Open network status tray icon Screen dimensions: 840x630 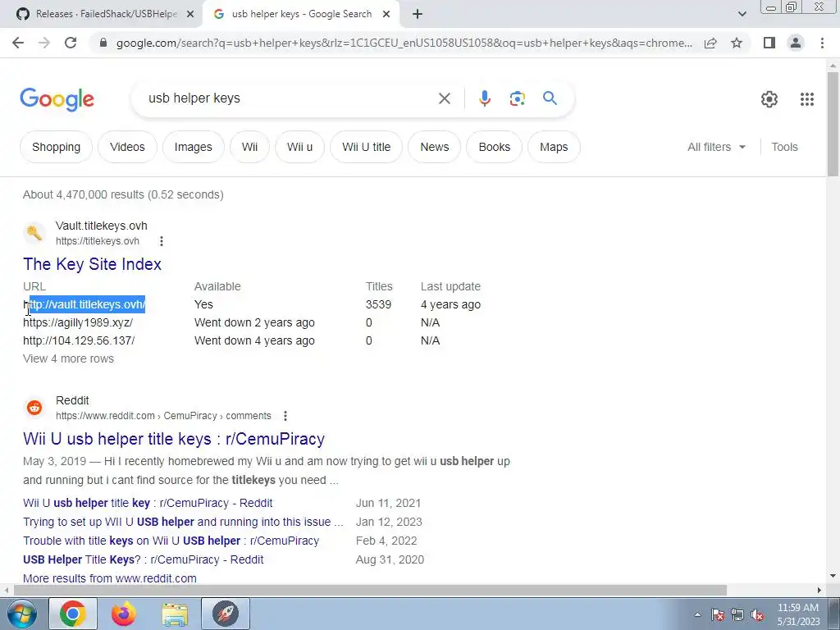tap(737, 614)
